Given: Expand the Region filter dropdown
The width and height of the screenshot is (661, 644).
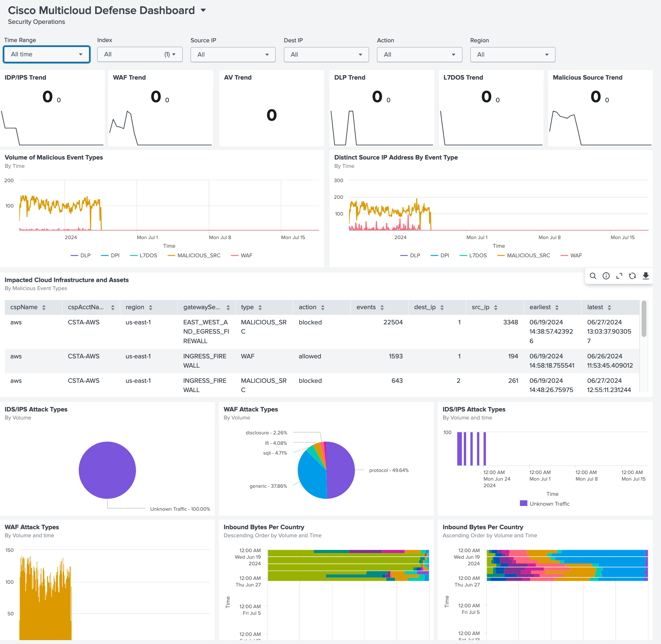Looking at the screenshot, I should pyautogui.click(x=512, y=55).
